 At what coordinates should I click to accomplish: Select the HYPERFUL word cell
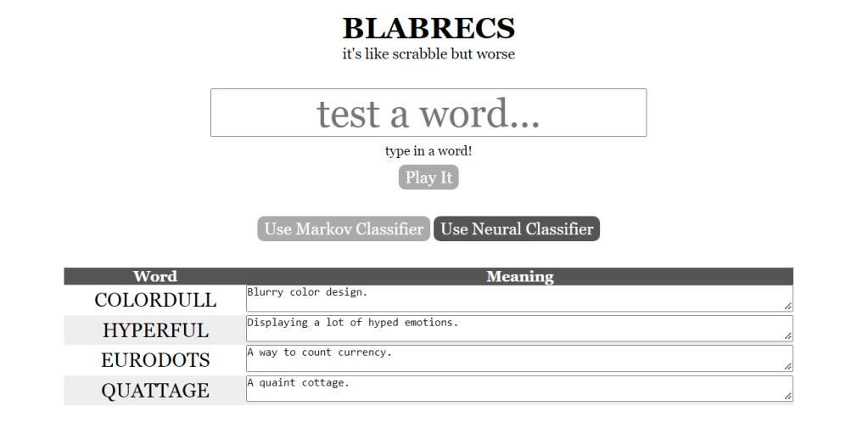click(155, 330)
